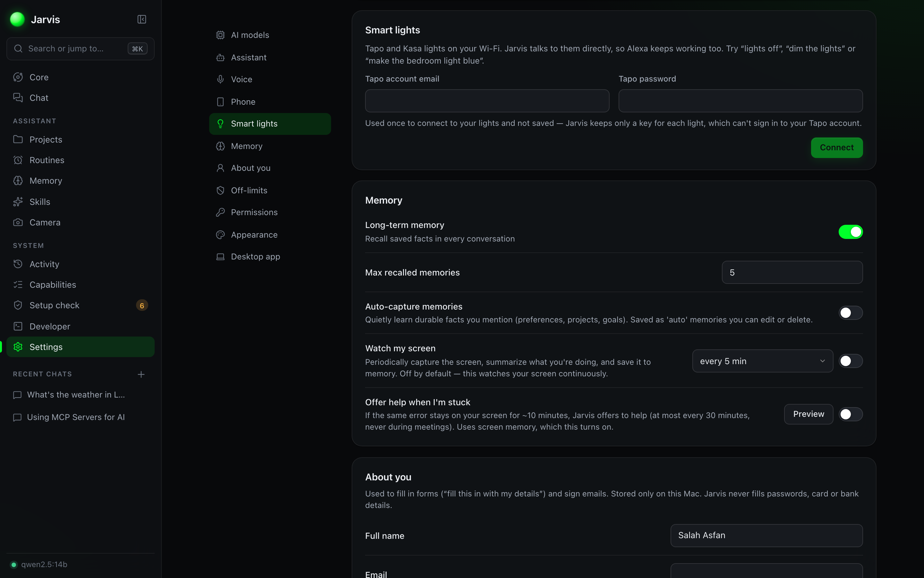
Task: Open Activity via its history icon
Action: click(18, 264)
